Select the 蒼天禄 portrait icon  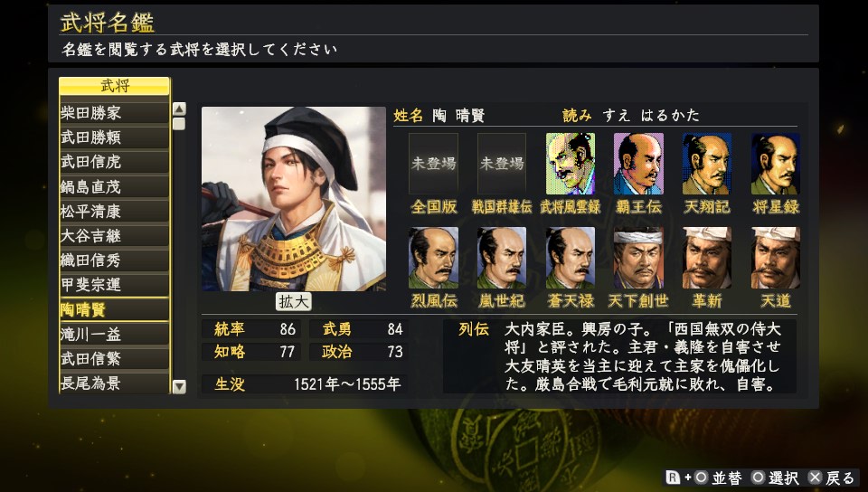[x=571, y=258]
